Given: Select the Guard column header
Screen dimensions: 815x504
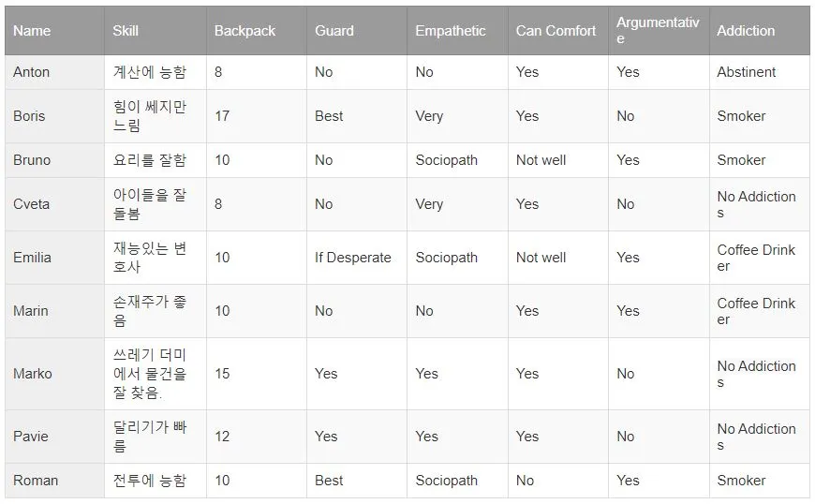Looking at the screenshot, I should pyautogui.click(x=334, y=31).
